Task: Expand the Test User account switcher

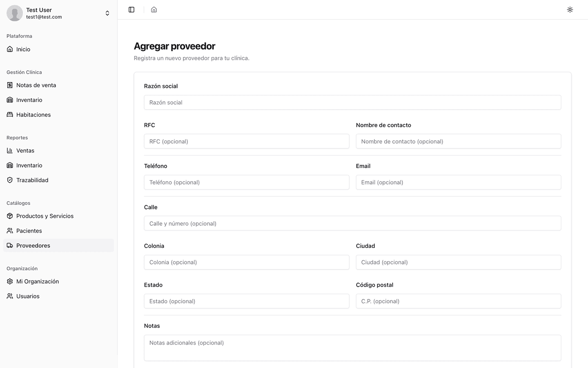Action: pyautogui.click(x=107, y=13)
